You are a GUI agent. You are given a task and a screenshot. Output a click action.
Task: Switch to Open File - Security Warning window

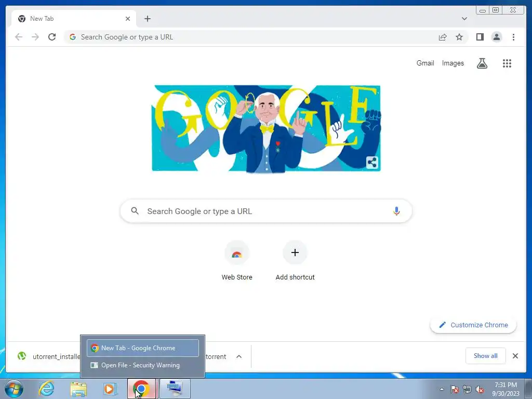[x=142, y=365]
